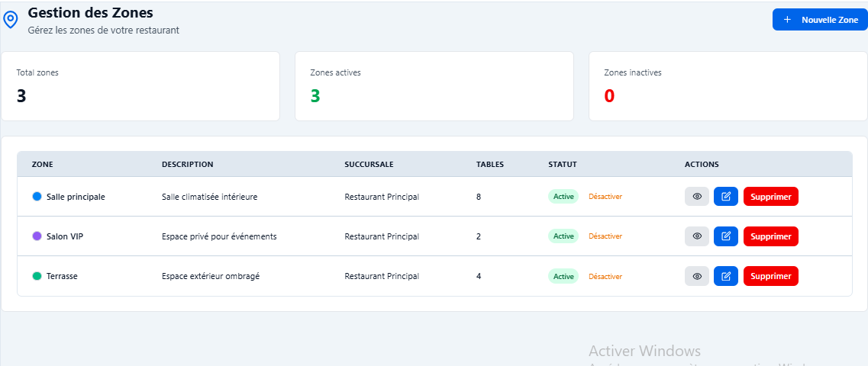868x366 pixels.
Task: Click the table count 8 for Salle principale
Action: click(x=479, y=196)
